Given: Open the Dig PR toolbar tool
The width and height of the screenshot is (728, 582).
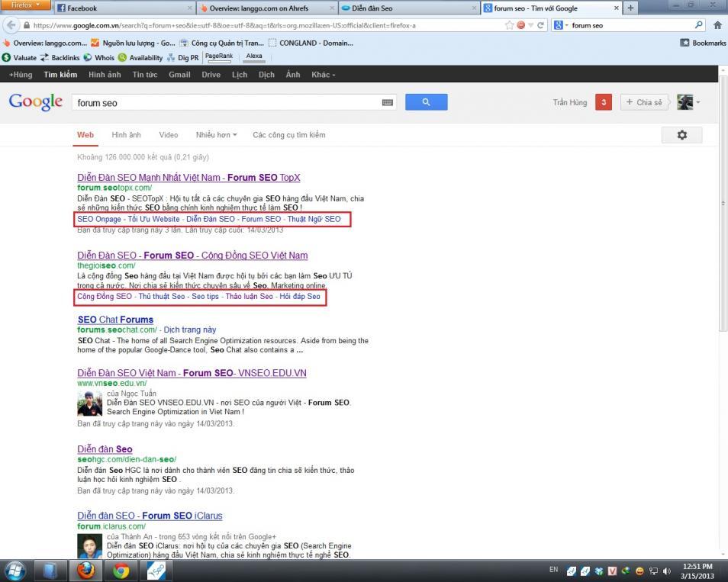Looking at the screenshot, I should pos(183,57).
